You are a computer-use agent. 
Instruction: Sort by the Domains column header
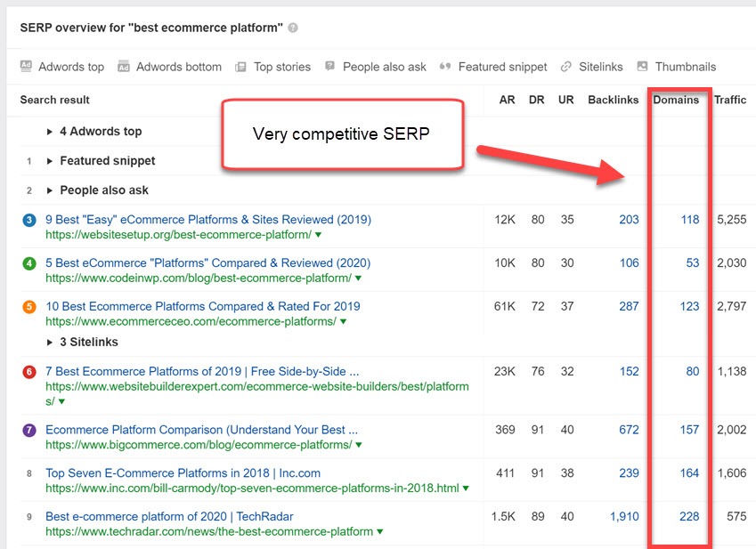pyautogui.click(x=676, y=100)
